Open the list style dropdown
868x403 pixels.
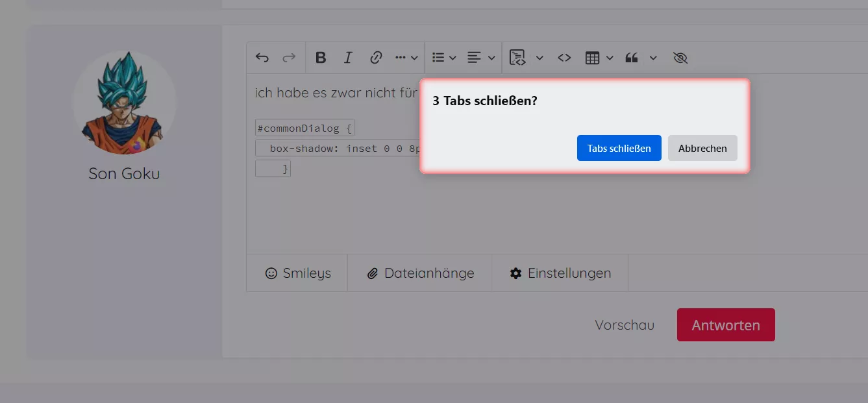tap(444, 58)
